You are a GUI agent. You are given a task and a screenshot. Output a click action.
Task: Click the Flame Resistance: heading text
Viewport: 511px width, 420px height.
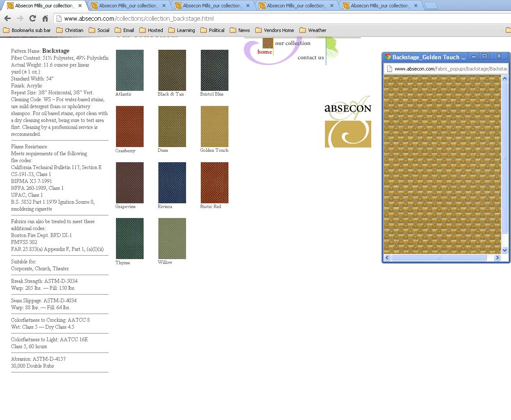pyautogui.click(x=29, y=147)
